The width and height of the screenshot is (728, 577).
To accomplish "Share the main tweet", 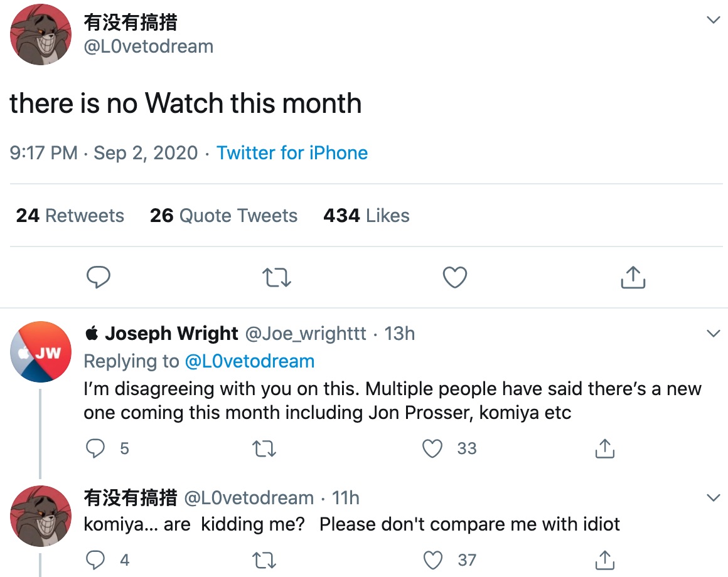I will (633, 277).
